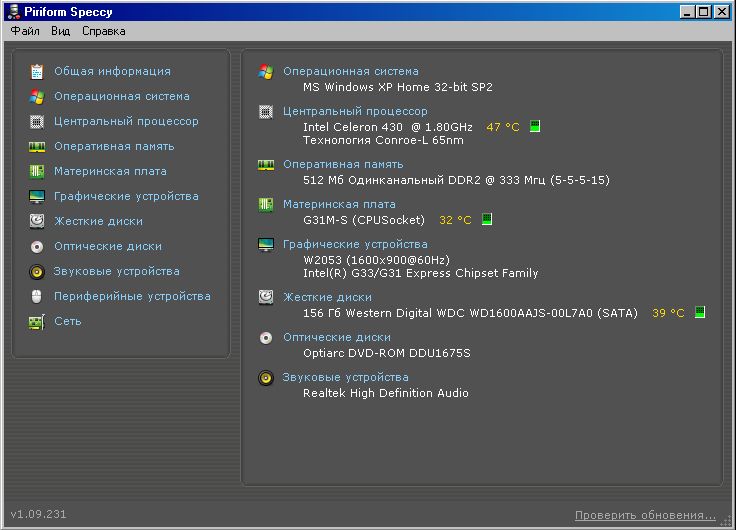Select Звуковые устройства in the sidebar
736x530 pixels.
(x=116, y=271)
